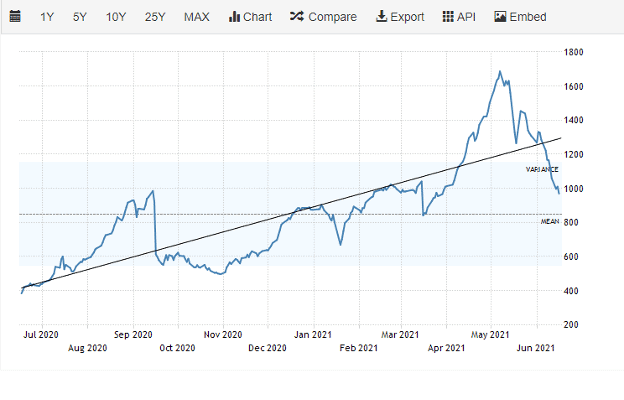This screenshot has height=400, width=624.
Task: Click the Embed option
Action: coord(520,17)
